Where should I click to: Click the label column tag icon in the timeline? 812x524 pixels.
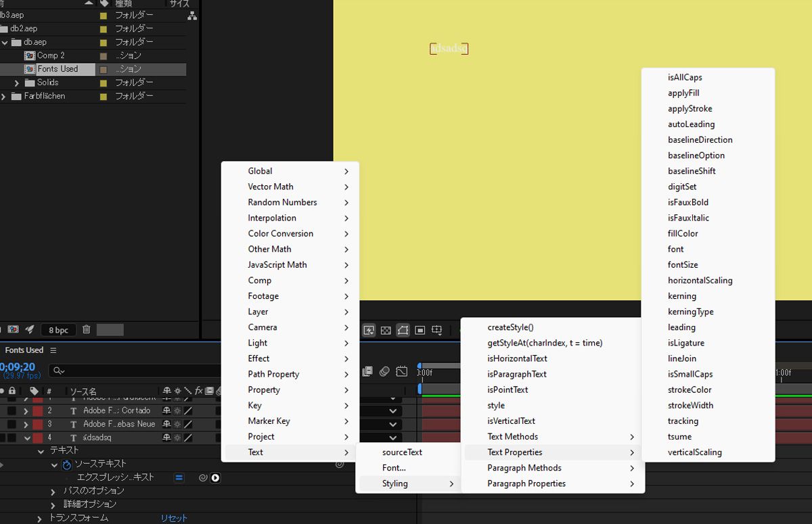(35, 391)
